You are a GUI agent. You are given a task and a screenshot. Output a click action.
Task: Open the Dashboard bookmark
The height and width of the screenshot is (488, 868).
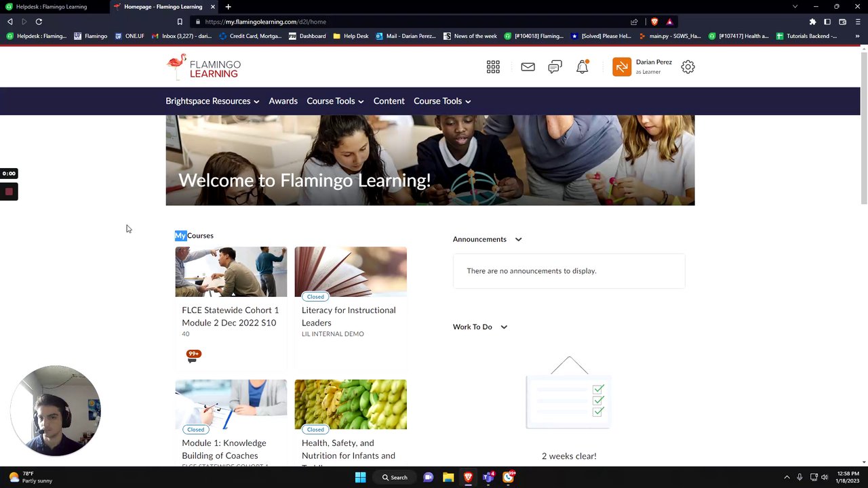(307, 36)
